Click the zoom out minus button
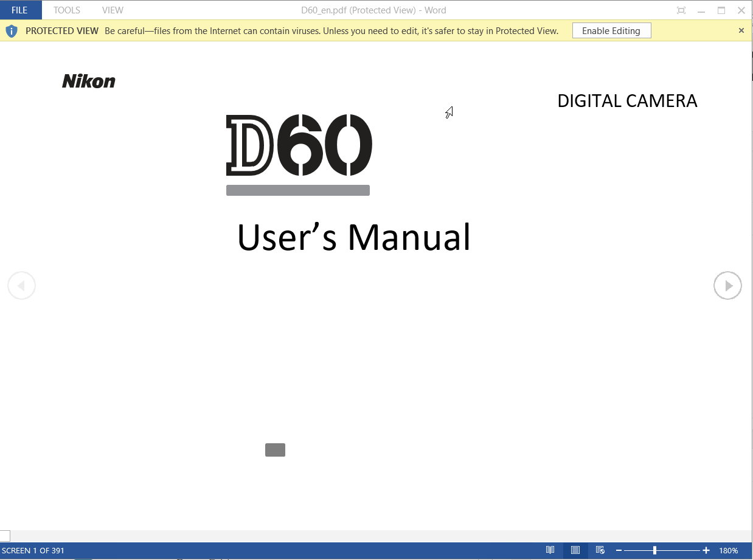This screenshot has height=560, width=753. tap(619, 550)
